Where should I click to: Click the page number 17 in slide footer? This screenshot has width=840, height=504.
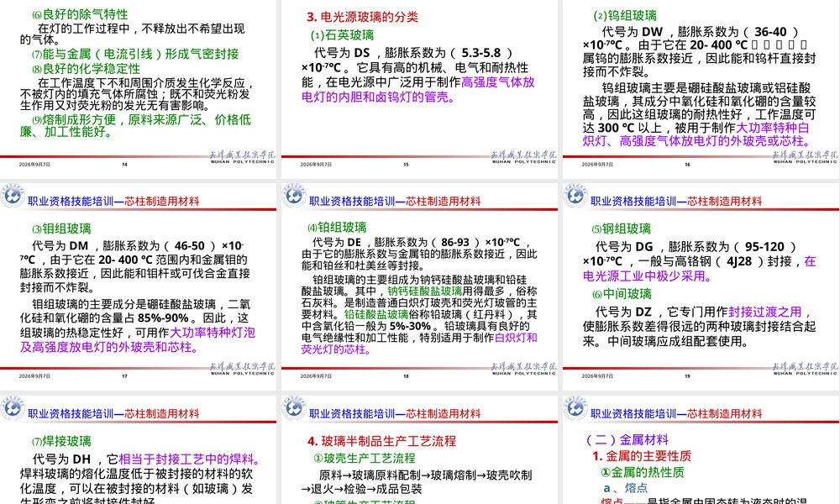coord(124,376)
